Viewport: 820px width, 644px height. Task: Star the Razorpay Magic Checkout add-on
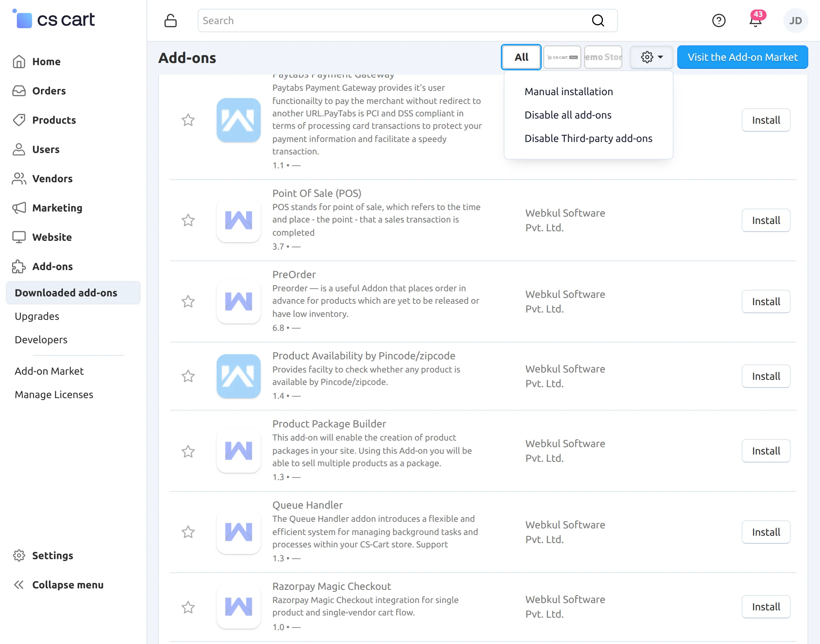click(188, 607)
